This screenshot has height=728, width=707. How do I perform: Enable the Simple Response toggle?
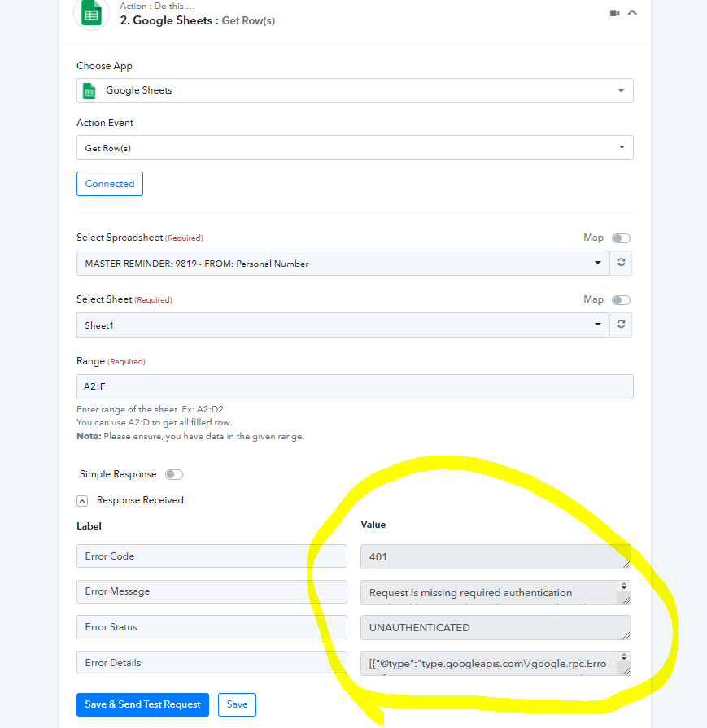[174, 474]
